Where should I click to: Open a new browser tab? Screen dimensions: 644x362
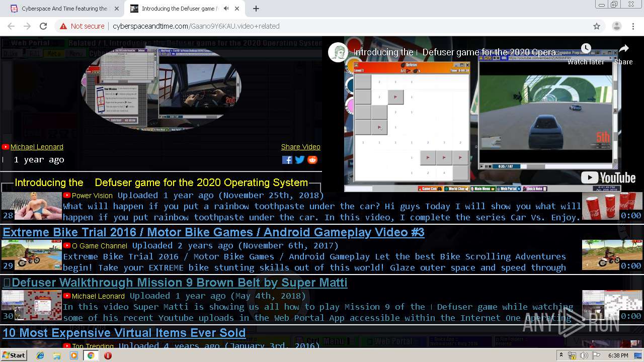(256, 9)
